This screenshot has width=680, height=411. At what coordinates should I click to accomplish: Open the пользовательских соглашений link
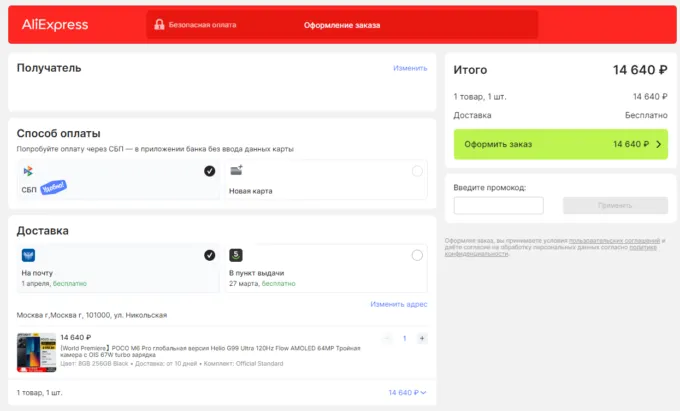[613, 241]
